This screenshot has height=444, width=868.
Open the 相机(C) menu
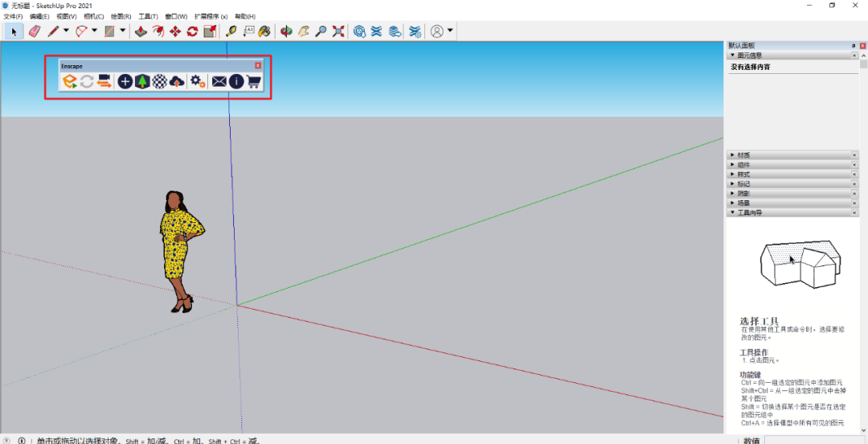[94, 16]
